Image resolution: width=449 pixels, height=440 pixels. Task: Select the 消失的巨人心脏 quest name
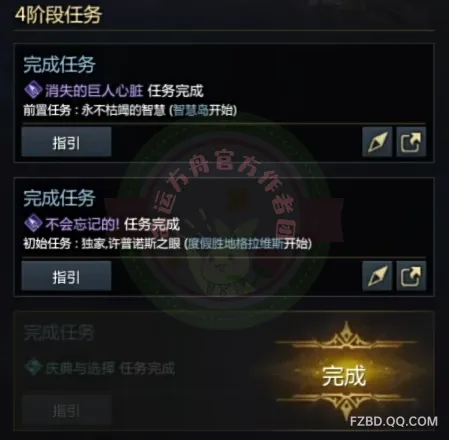[x=94, y=91]
